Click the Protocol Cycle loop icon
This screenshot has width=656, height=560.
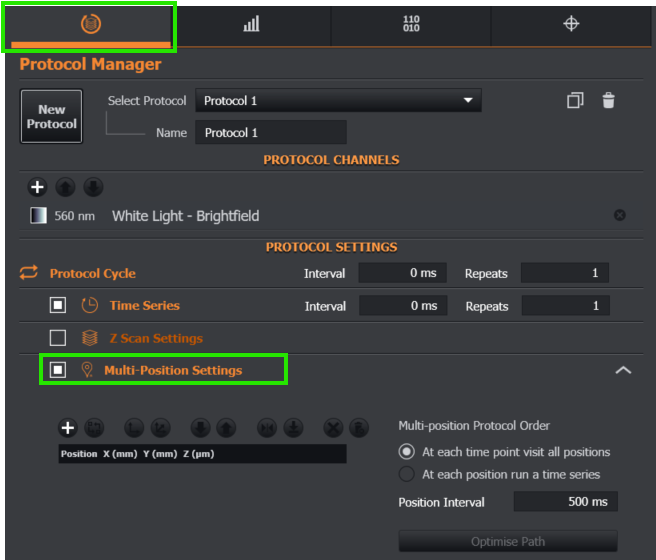point(29,273)
